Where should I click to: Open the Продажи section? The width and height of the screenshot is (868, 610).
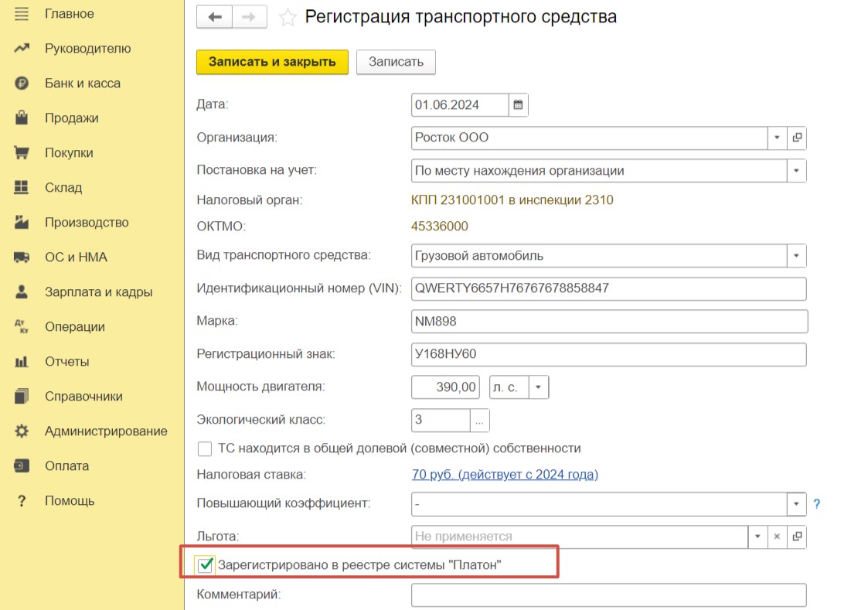tap(72, 118)
